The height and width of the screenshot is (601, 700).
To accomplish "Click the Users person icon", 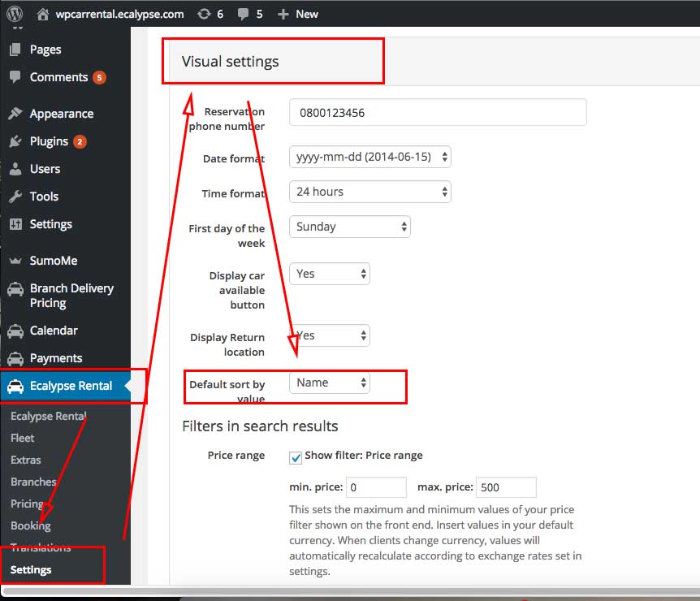I will (15, 169).
